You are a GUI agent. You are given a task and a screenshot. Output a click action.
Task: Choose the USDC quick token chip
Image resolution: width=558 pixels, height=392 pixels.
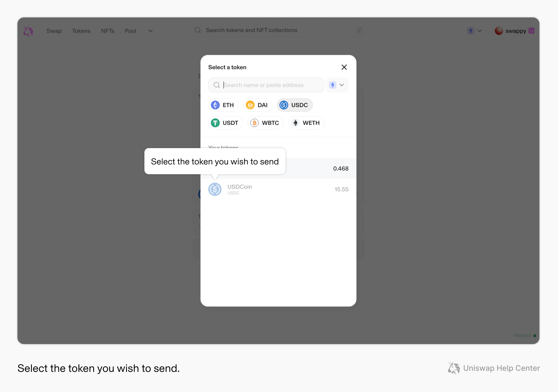pos(295,105)
